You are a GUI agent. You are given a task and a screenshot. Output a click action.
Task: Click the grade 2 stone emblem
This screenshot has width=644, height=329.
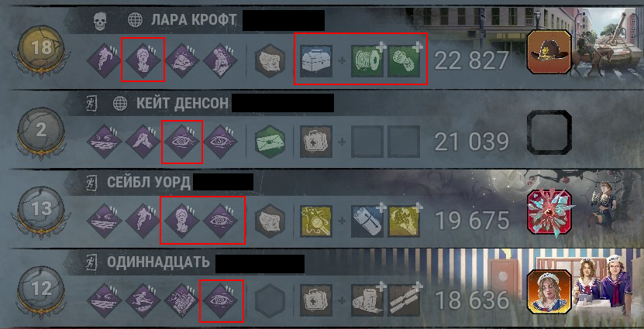(41, 132)
